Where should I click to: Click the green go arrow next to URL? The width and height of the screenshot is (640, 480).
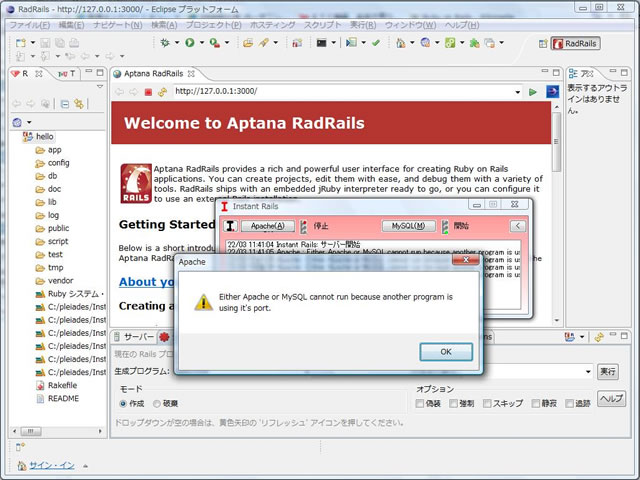[x=533, y=92]
